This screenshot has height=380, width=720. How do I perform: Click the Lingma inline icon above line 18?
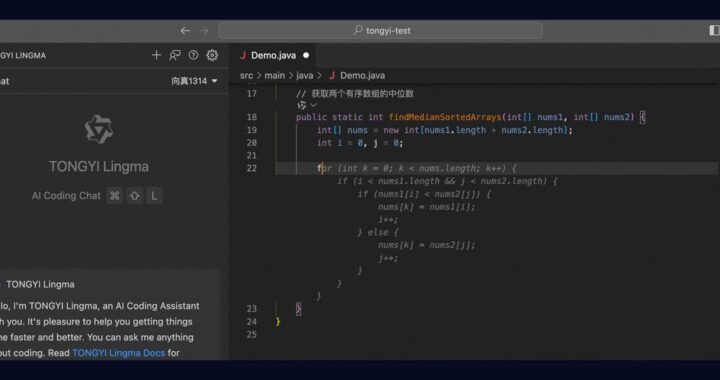(x=301, y=105)
